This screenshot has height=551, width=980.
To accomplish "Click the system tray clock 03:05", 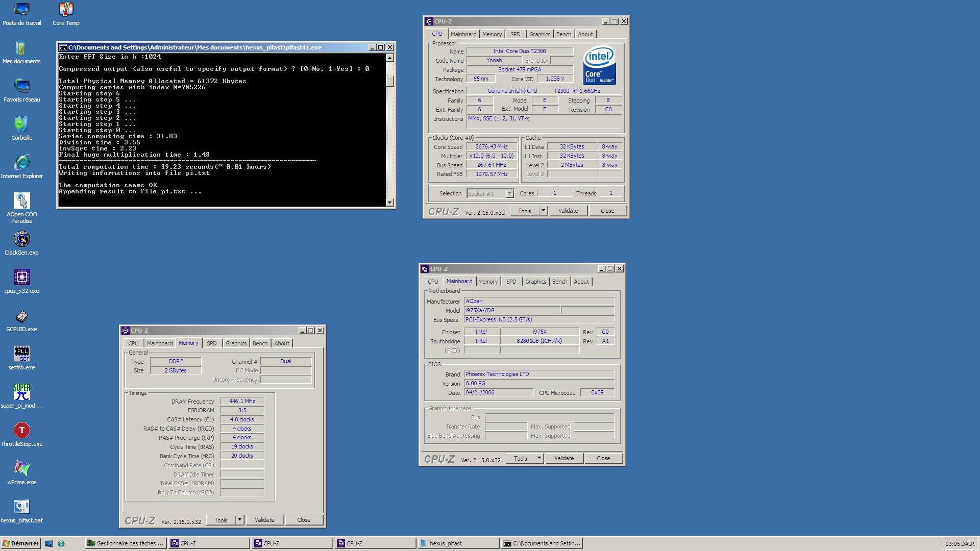I will pos(953,544).
